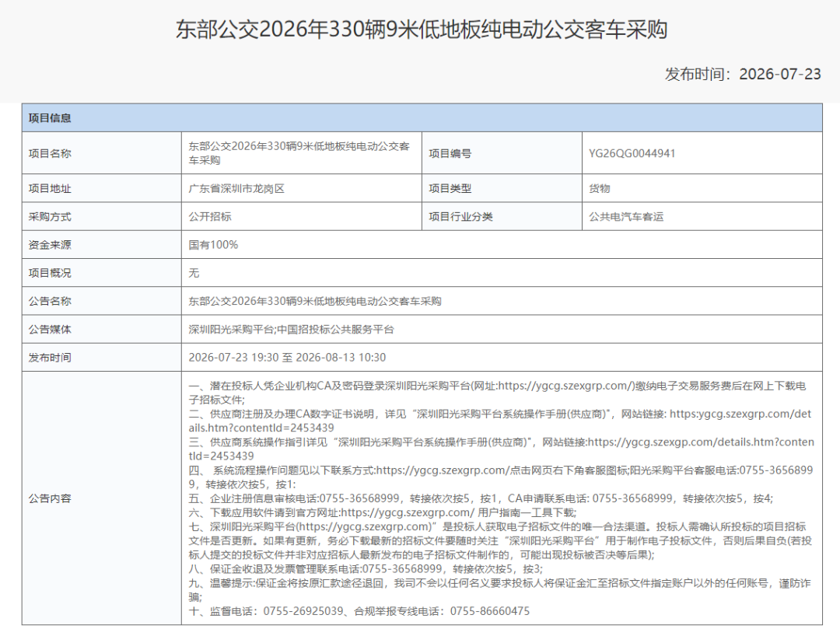
Task: Click 深圳阳光采购平台;中国招标投标公共服务平台 media value
Action: 291,329
